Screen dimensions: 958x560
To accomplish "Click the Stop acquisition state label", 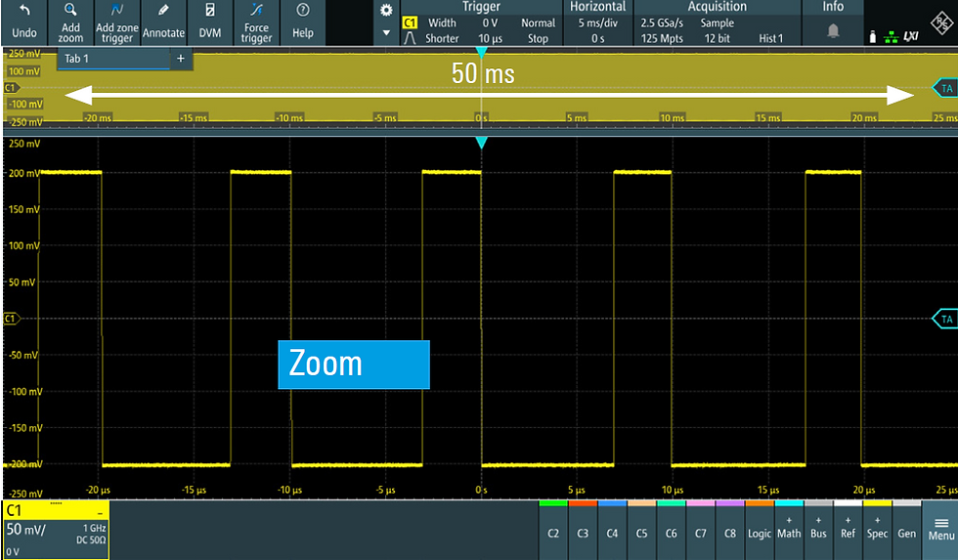I will pos(539,38).
